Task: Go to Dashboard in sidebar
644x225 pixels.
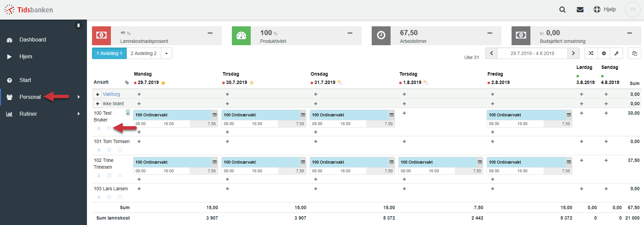Action: [33, 40]
